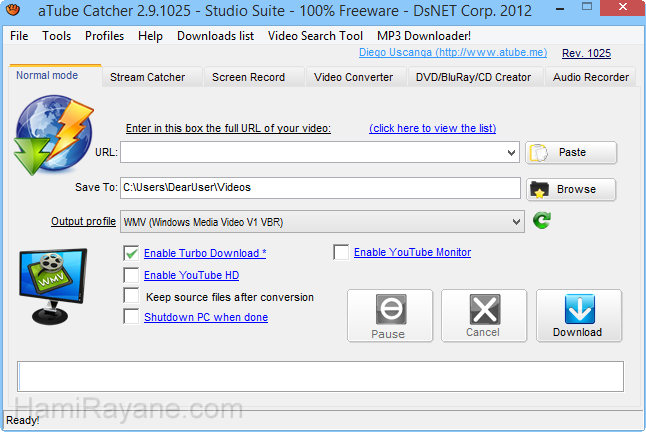This screenshot has height=432, width=646.
Task: Go to the Audio Recorder tab
Action: coord(591,77)
